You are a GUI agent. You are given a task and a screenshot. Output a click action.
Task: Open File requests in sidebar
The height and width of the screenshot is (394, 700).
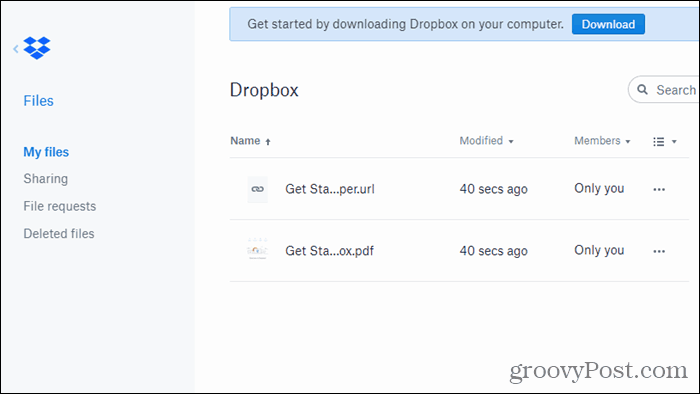pos(59,206)
